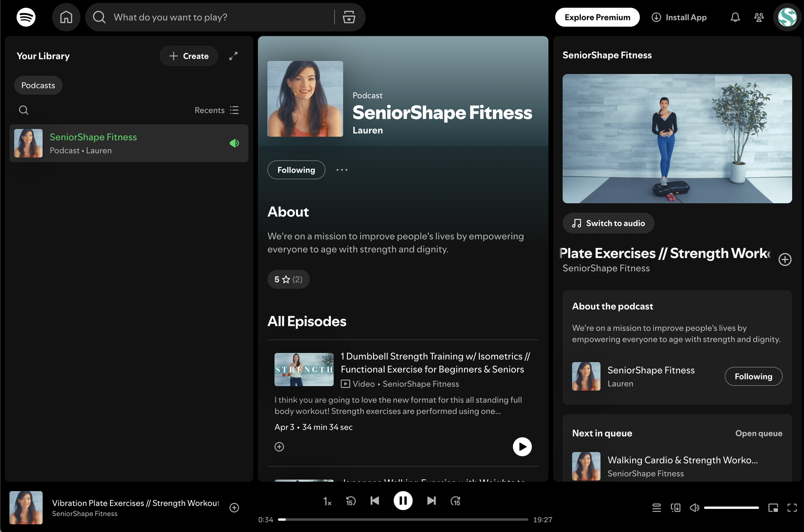
Task: Click the SeniorShape Fitness thumbnail in the About card
Action: click(x=586, y=376)
